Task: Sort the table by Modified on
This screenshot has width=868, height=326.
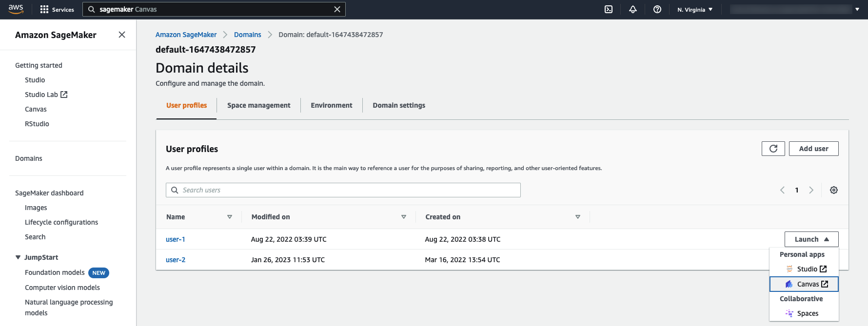Action: (x=404, y=217)
